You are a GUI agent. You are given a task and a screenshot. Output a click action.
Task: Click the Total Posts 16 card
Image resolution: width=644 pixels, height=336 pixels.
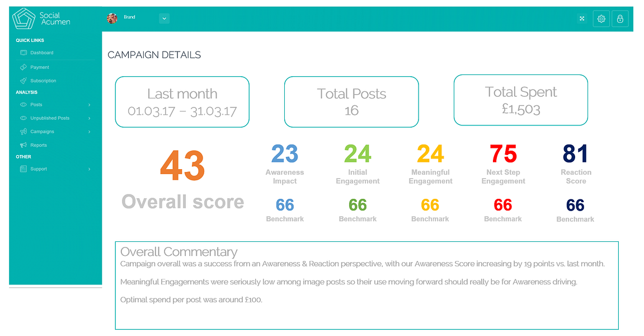pyautogui.click(x=351, y=102)
